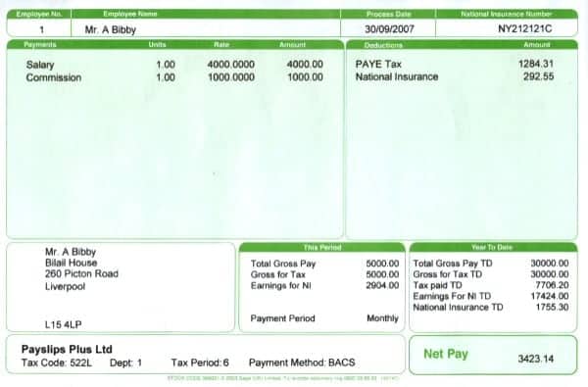Click the Deductions column header

(x=383, y=45)
